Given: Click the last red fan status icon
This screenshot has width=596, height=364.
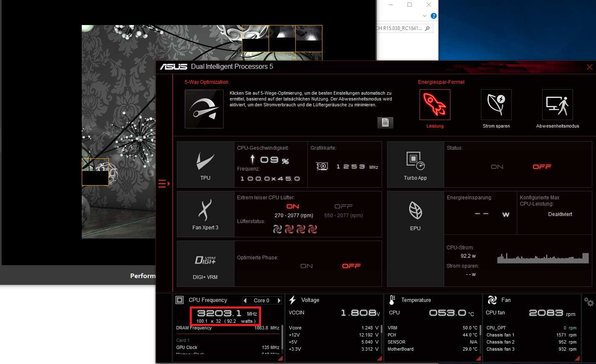Looking at the screenshot, I should pyautogui.click(x=312, y=229).
